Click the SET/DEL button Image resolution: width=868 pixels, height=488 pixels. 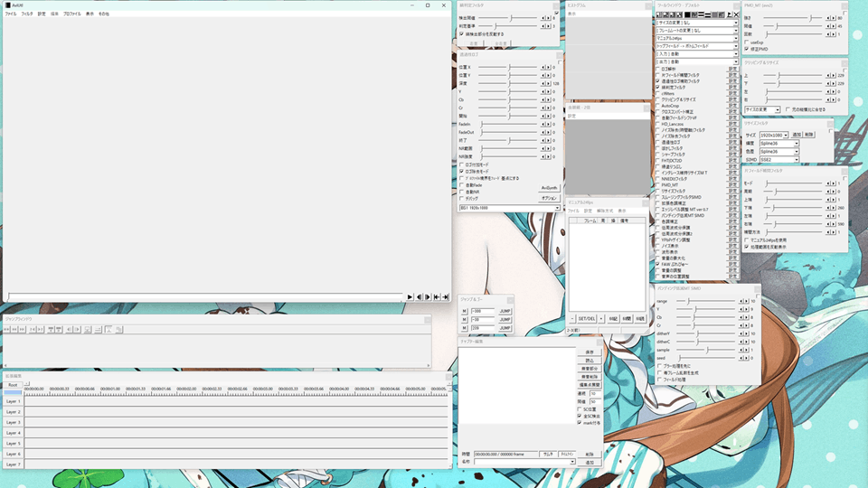(x=586, y=319)
